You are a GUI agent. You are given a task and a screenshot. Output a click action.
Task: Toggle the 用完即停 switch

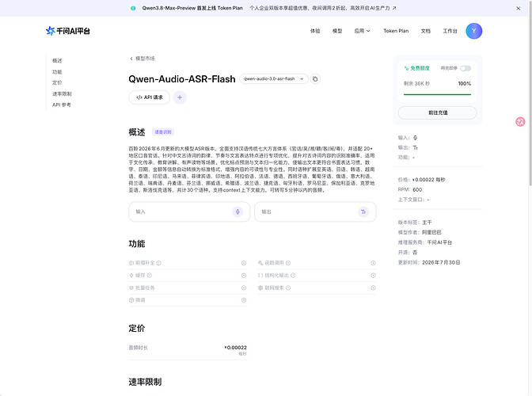point(465,68)
